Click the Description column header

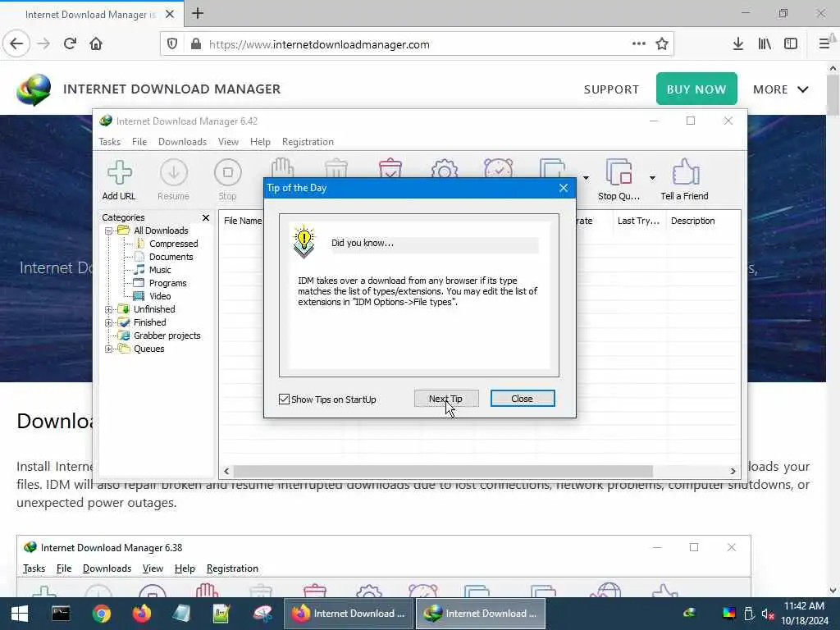[692, 221]
